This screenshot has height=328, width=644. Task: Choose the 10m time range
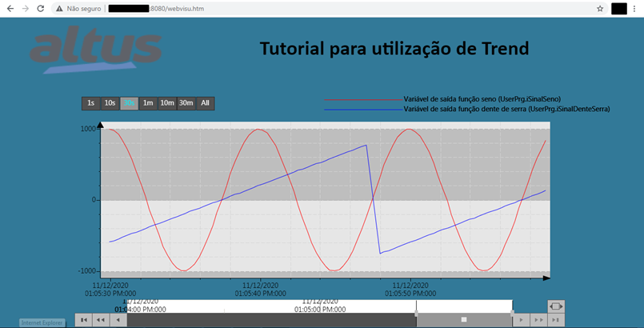(167, 103)
